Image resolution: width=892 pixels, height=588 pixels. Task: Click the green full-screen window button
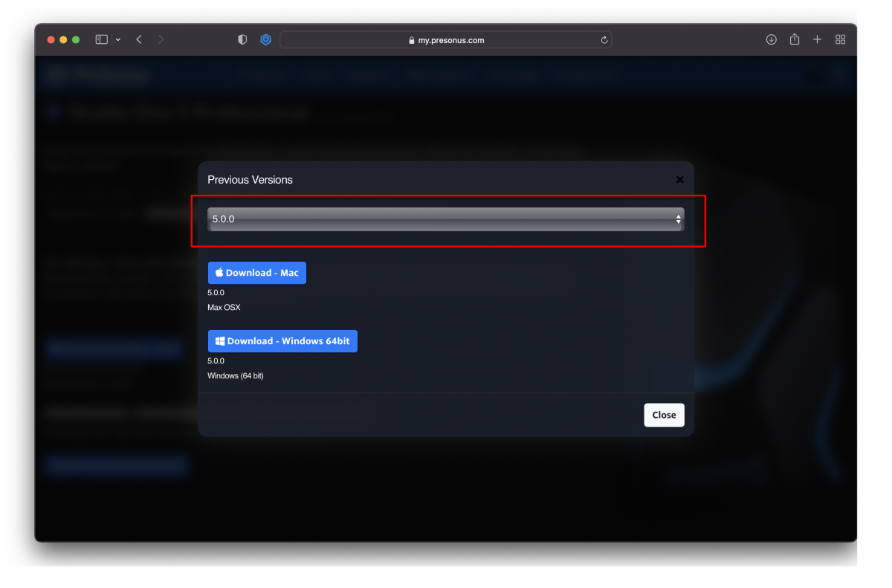[x=75, y=39]
